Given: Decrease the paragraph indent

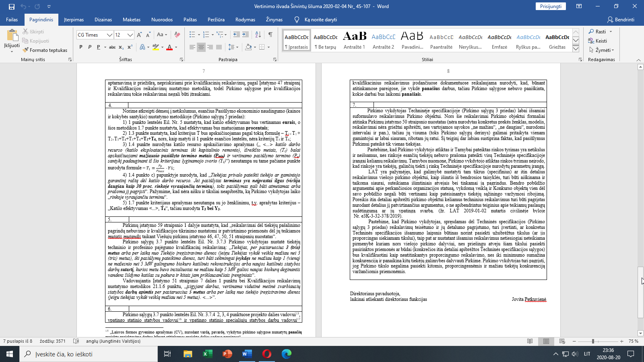Looking at the screenshot, I should tap(237, 35).
